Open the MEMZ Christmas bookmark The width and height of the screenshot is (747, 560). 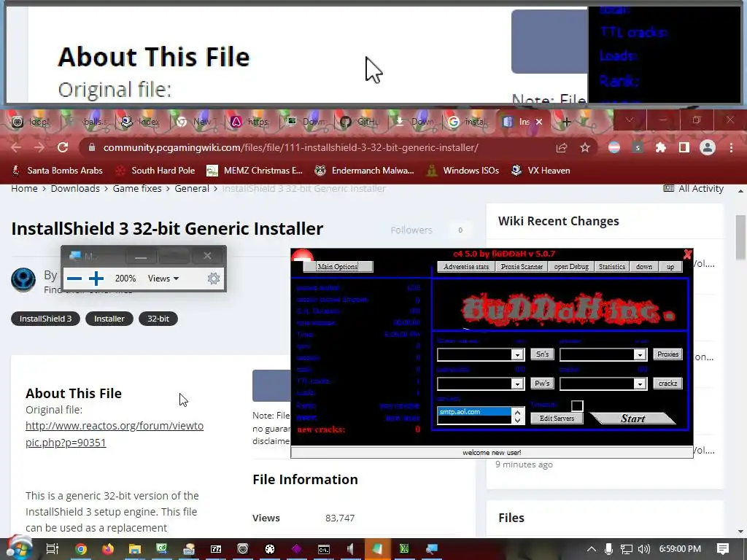[x=255, y=171]
